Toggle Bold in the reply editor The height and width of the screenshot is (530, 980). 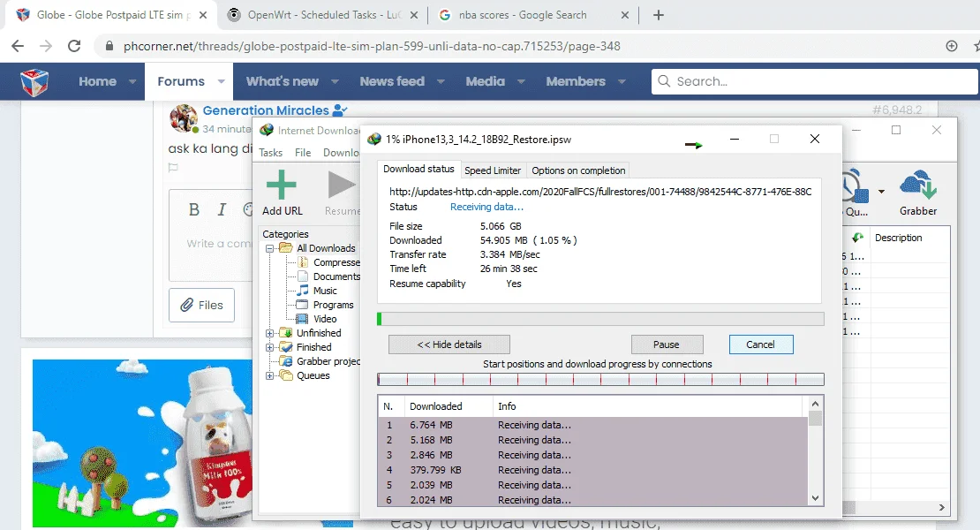(193, 210)
